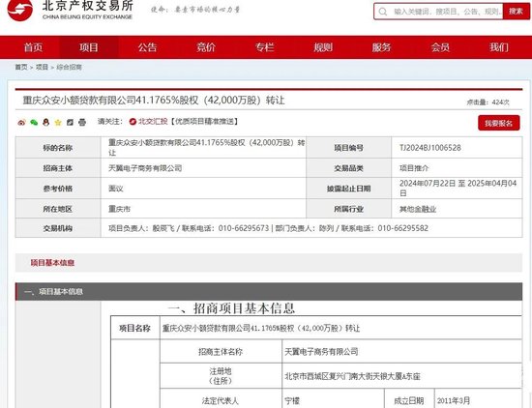The height and width of the screenshot is (408, 532).
Task: Click the 招商主体 label cell
Action: coord(58,168)
